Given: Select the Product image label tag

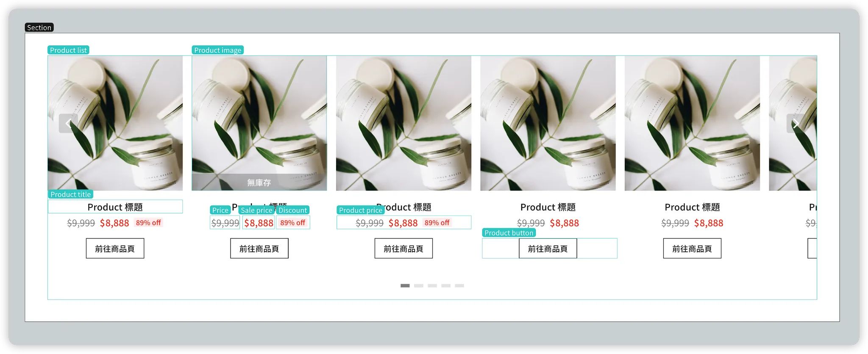Looking at the screenshot, I should tap(218, 50).
